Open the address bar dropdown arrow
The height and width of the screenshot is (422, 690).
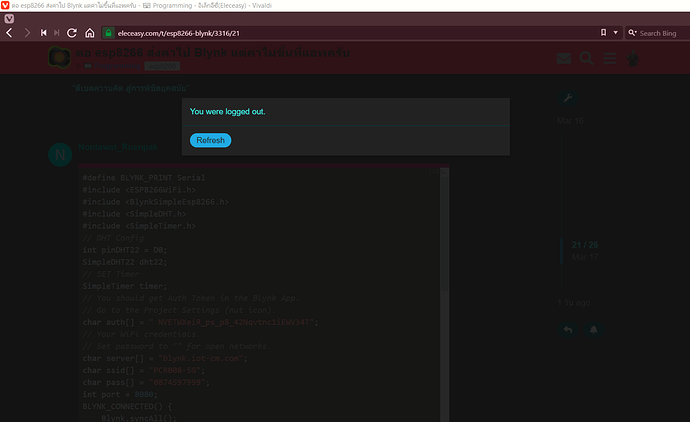tap(616, 33)
